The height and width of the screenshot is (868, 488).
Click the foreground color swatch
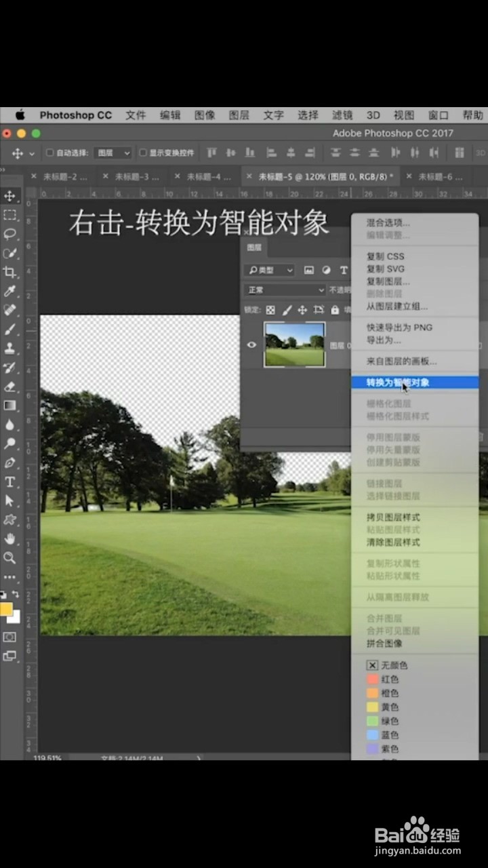point(5,608)
